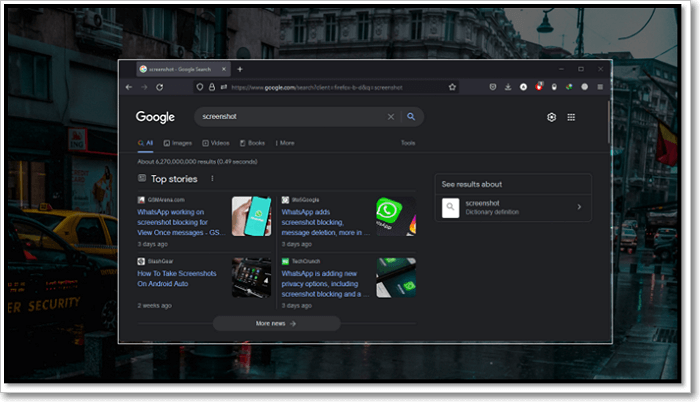Click the '2 weeks ago' timestamp
The image size is (700, 402).
(x=154, y=306)
